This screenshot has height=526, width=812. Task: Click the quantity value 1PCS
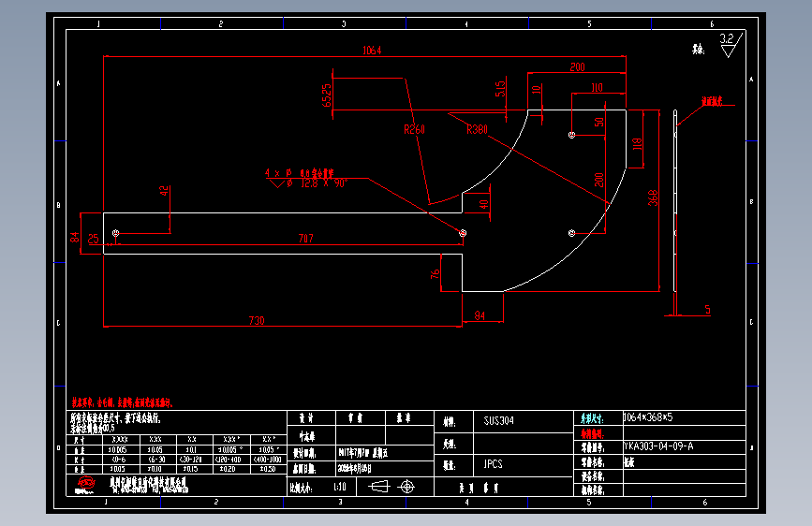tap(493, 464)
